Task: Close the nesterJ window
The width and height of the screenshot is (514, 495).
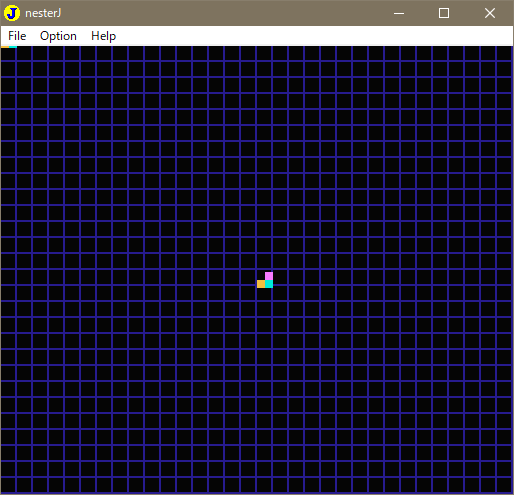Action: tap(490, 13)
